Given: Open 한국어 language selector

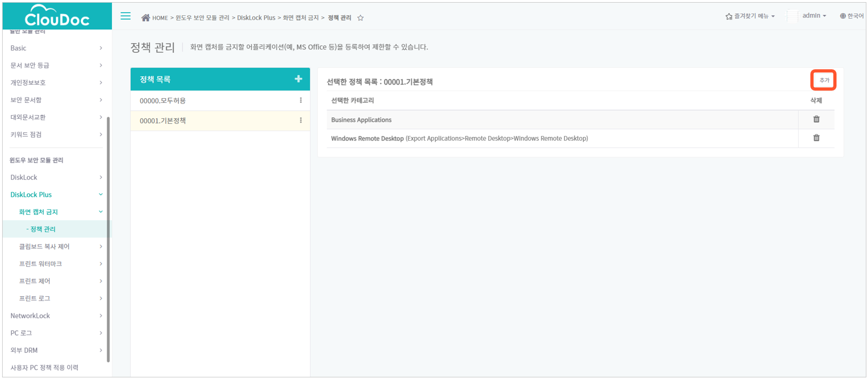Looking at the screenshot, I should click(x=851, y=16).
